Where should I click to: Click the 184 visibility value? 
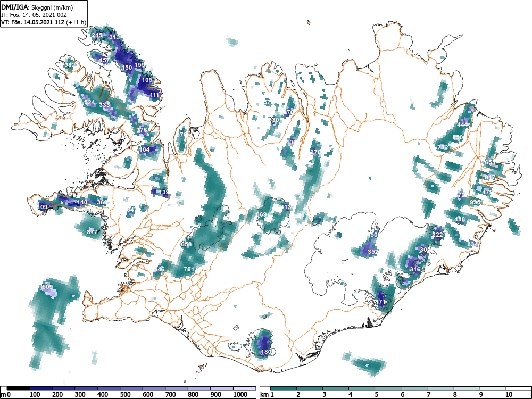[145, 149]
